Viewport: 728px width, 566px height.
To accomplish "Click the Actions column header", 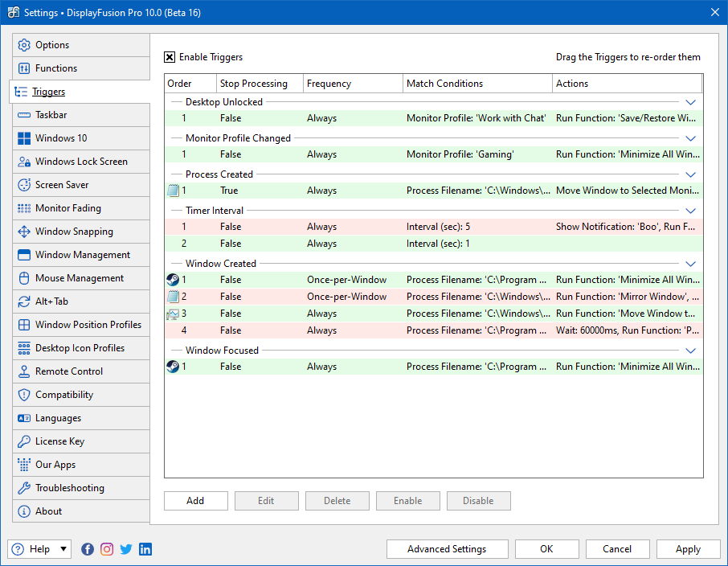I will pos(627,84).
